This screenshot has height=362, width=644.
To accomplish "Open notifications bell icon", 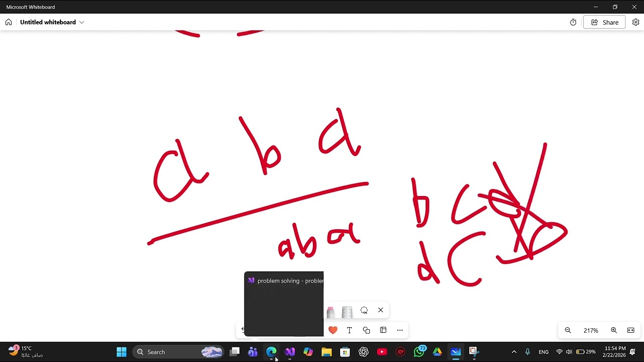I will [x=632, y=352].
